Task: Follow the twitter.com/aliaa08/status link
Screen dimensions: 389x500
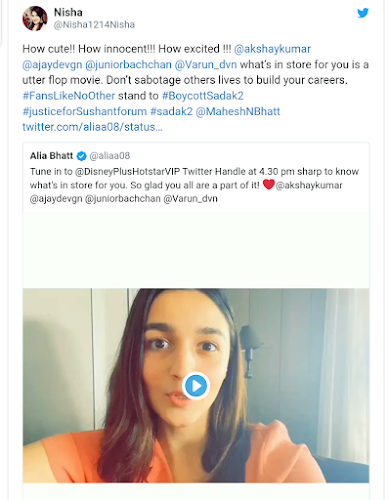Action: pos(92,127)
